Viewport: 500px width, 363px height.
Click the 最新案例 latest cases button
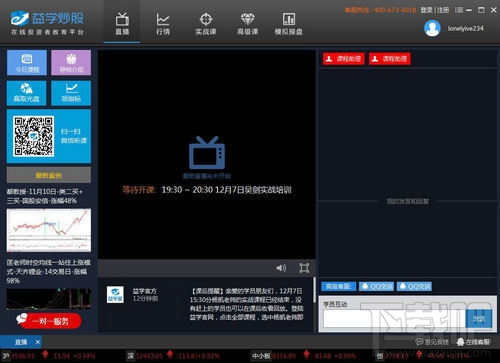click(49, 175)
